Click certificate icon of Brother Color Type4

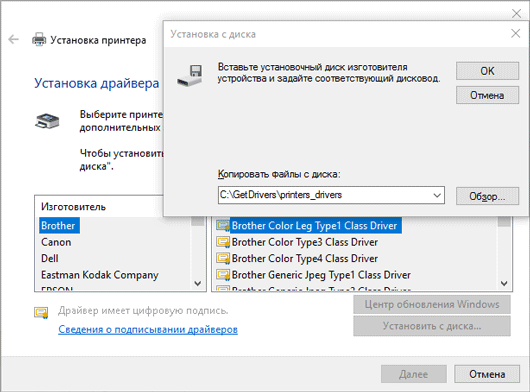(223, 259)
